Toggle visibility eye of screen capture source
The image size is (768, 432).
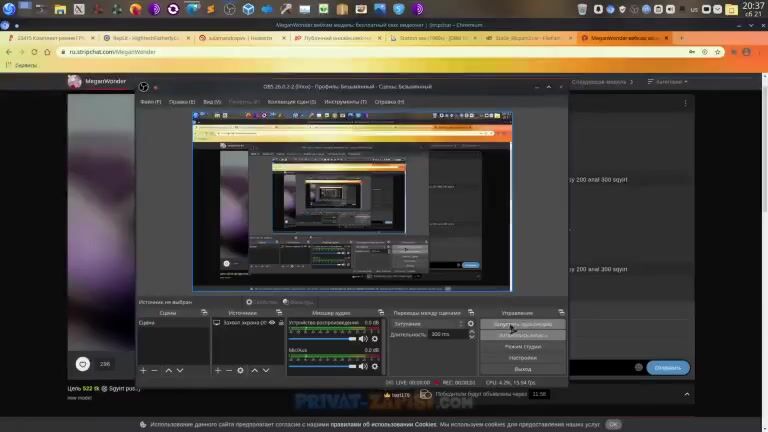[x=271, y=323]
